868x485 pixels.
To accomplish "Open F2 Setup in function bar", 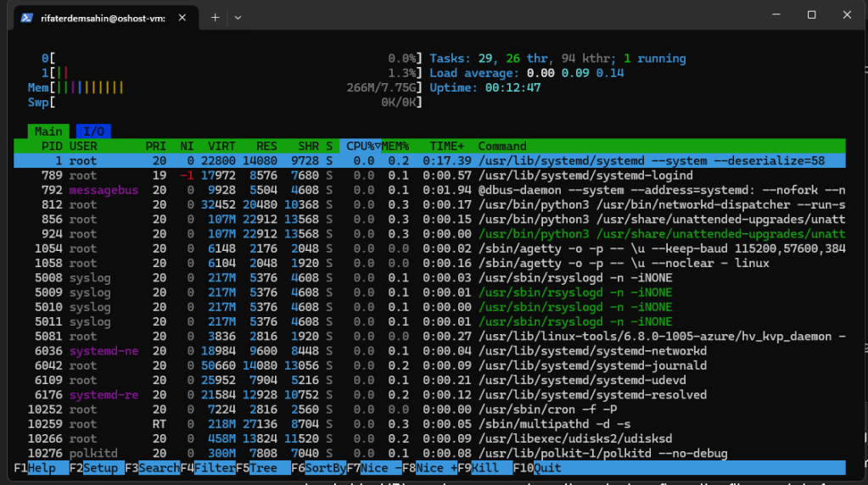I will click(97, 468).
